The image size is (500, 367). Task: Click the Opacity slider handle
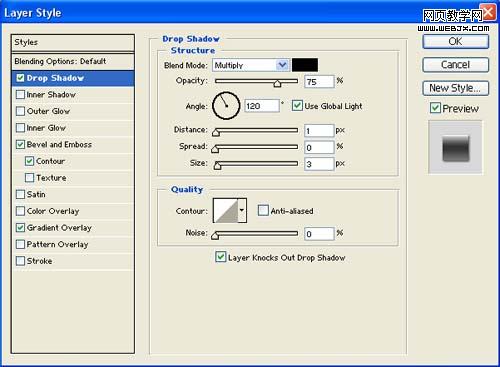pos(277,83)
